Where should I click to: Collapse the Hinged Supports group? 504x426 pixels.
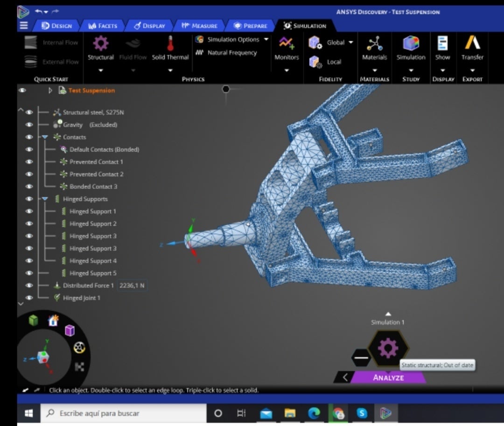tap(45, 199)
